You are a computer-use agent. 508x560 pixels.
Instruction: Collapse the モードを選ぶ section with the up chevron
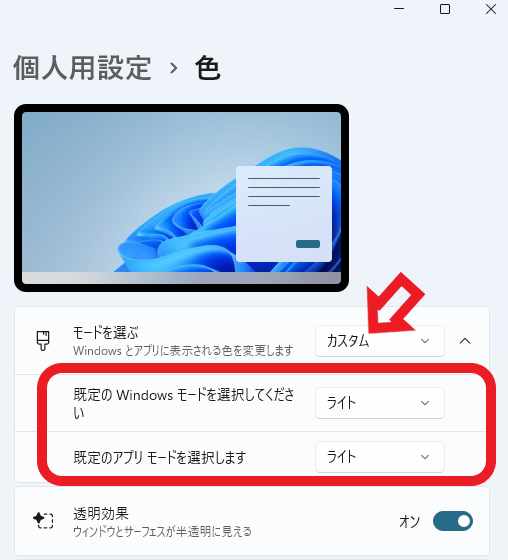click(x=465, y=341)
